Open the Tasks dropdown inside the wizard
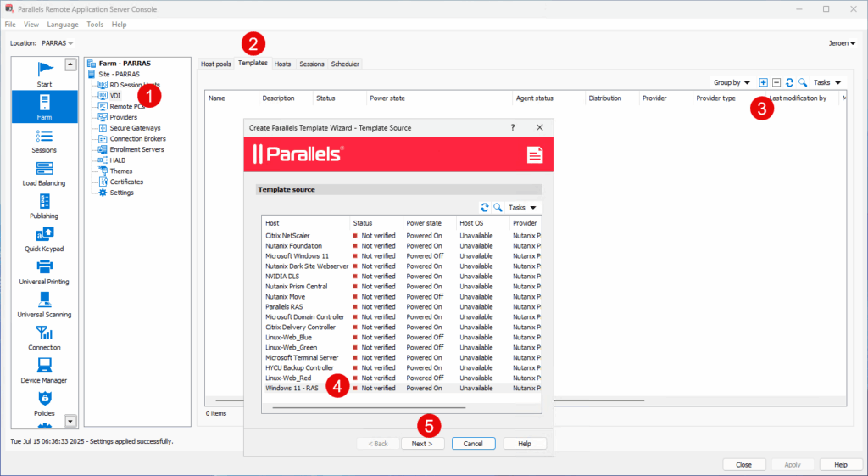Image resolution: width=868 pixels, height=476 pixels. (x=522, y=207)
